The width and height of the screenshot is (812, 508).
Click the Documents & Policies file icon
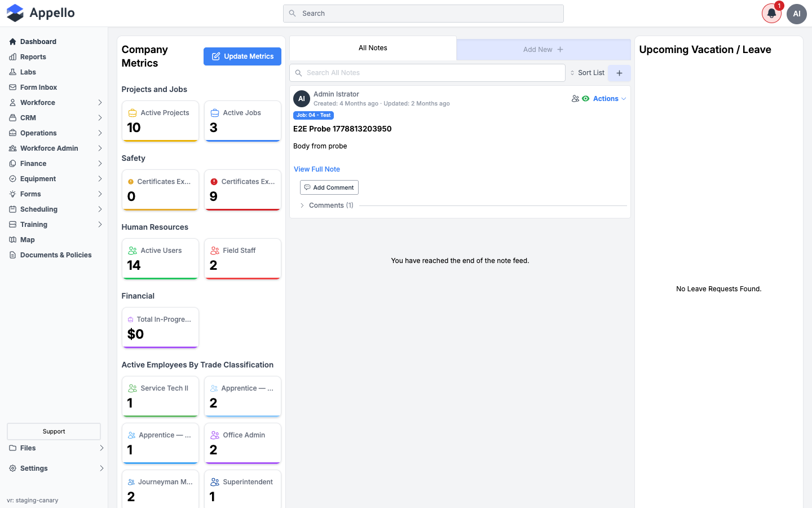(x=12, y=255)
